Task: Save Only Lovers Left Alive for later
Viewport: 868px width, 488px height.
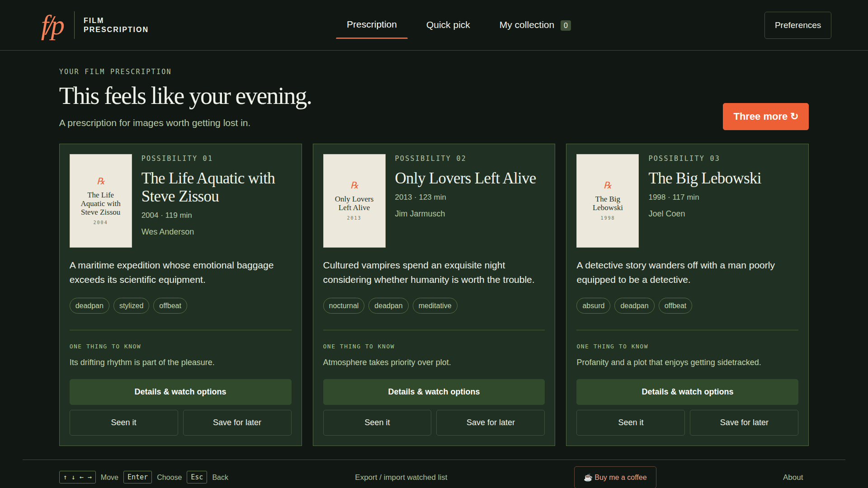Action: [x=491, y=422]
